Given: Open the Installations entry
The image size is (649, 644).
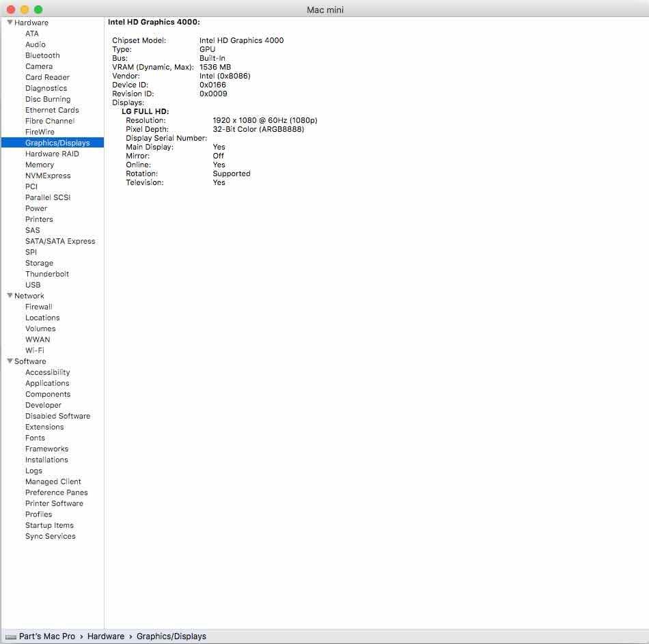Looking at the screenshot, I should tap(46, 460).
